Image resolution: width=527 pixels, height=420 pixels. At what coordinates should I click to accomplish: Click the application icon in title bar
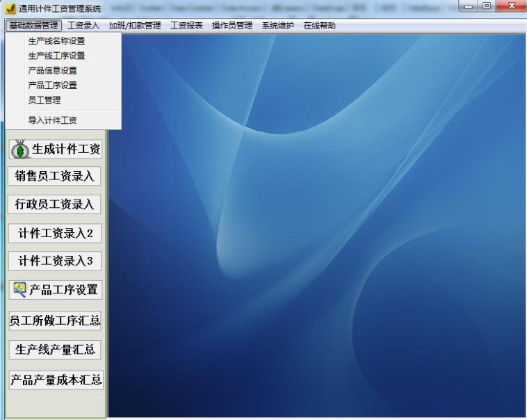(10, 8)
